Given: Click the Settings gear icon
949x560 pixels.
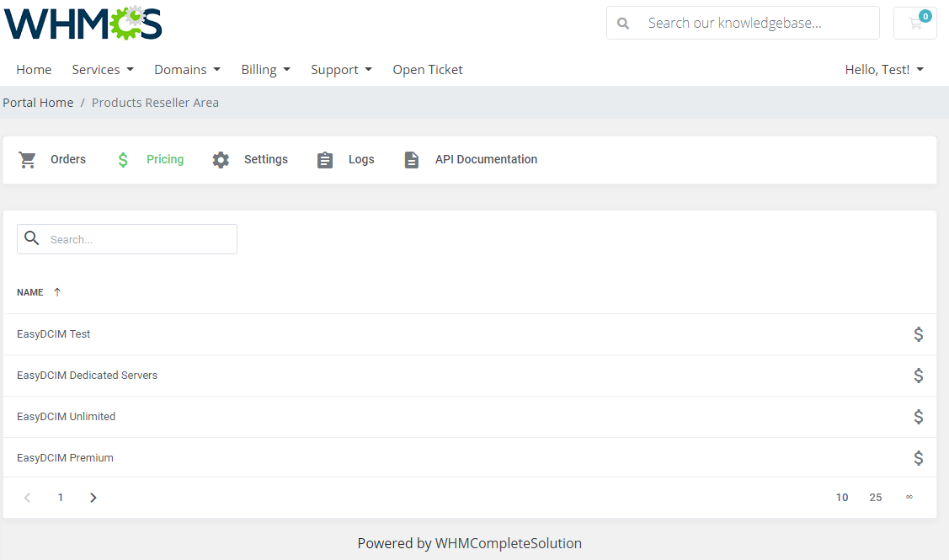Looking at the screenshot, I should point(221,160).
